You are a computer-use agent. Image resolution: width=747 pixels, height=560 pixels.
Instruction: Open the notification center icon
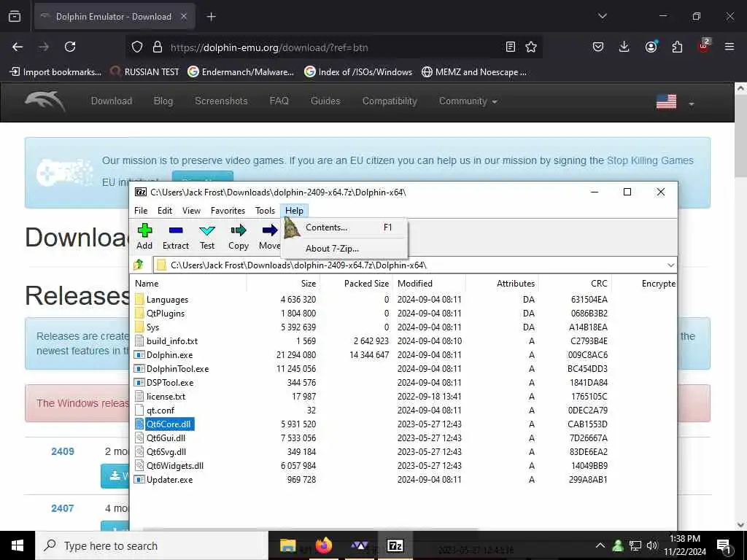724,546
